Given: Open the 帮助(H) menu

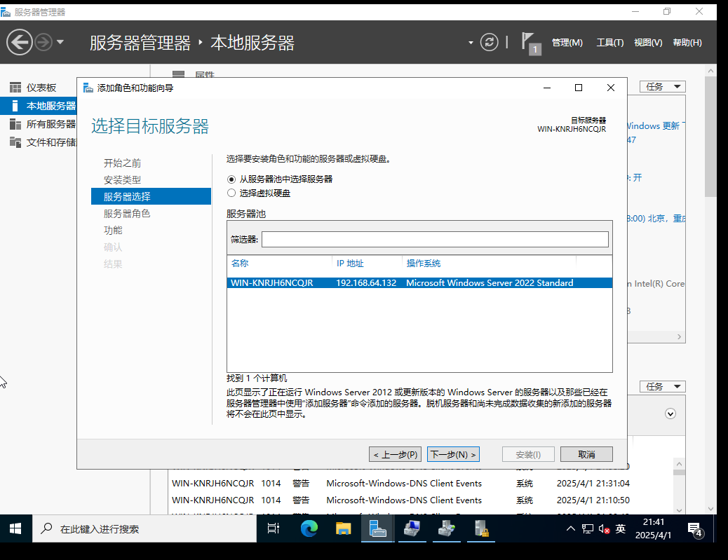Looking at the screenshot, I should 687,43.
